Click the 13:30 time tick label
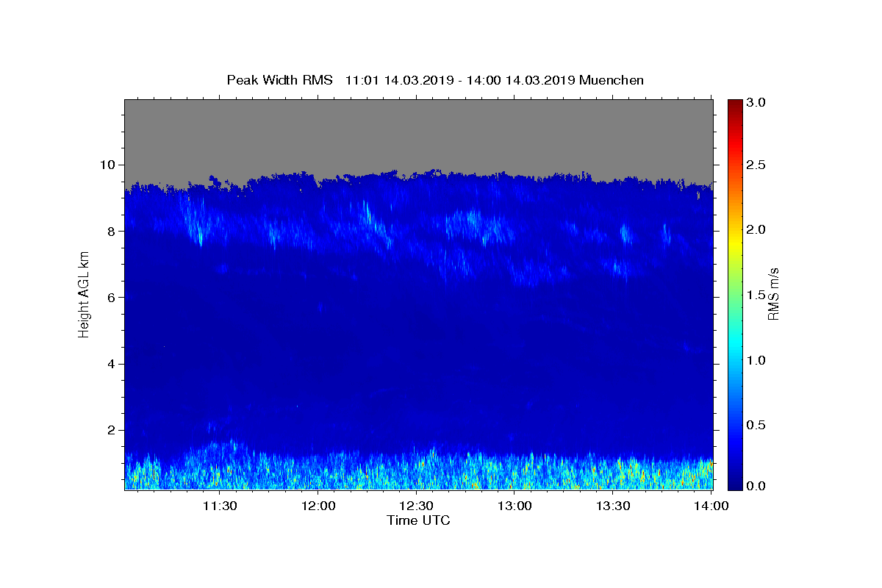The height and width of the screenshot is (588, 882). coord(613,506)
